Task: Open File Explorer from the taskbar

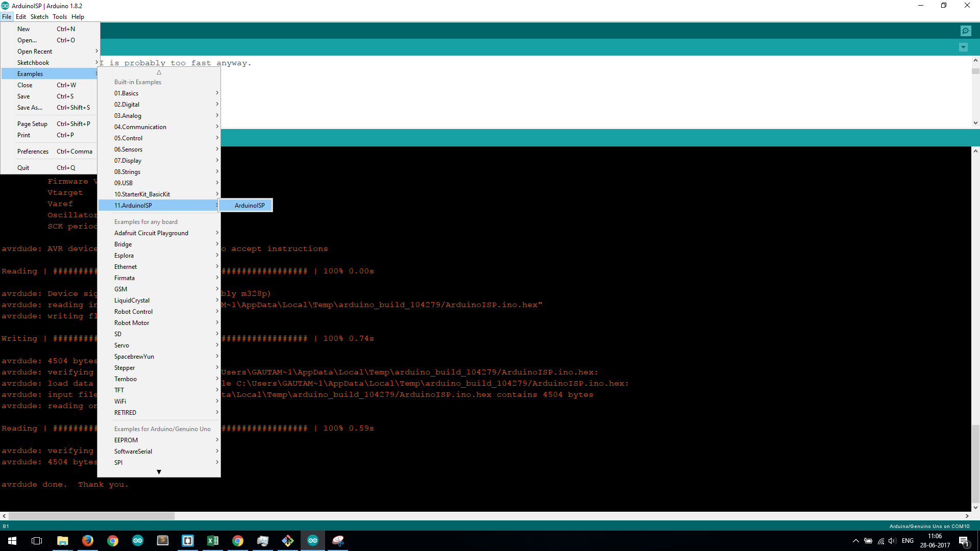Action: pyautogui.click(x=62, y=541)
